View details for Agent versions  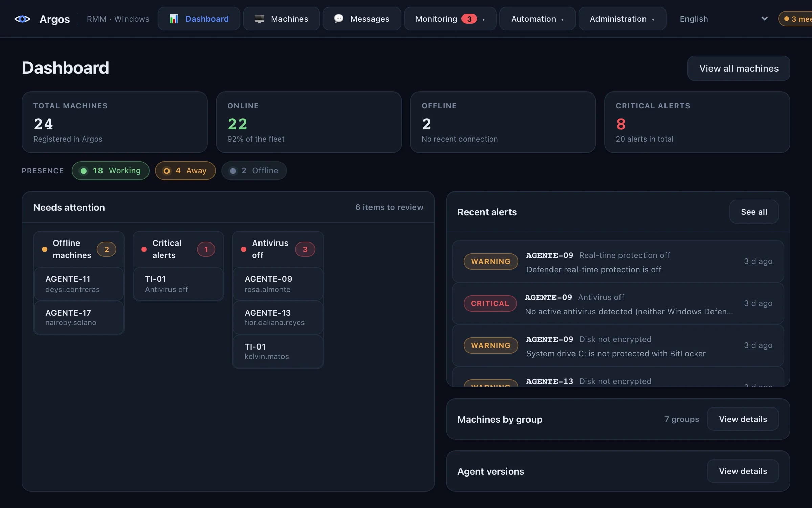pyautogui.click(x=743, y=471)
